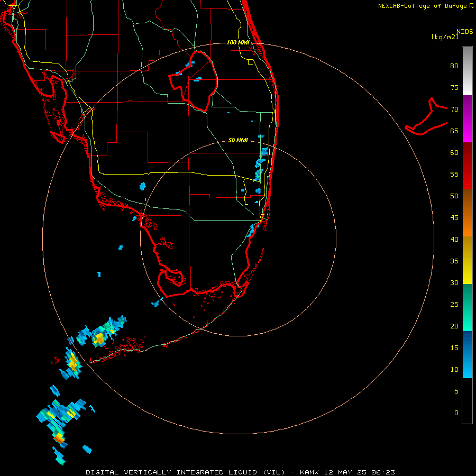Screen dimensions: 476x476
Task: Select the 0 value on the scale
Action: [456, 413]
